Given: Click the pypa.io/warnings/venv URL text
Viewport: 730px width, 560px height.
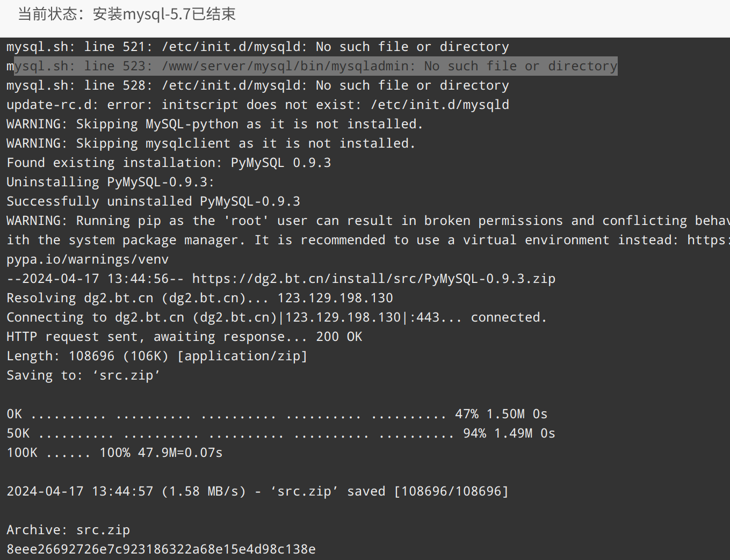Looking at the screenshot, I should click(88, 259).
